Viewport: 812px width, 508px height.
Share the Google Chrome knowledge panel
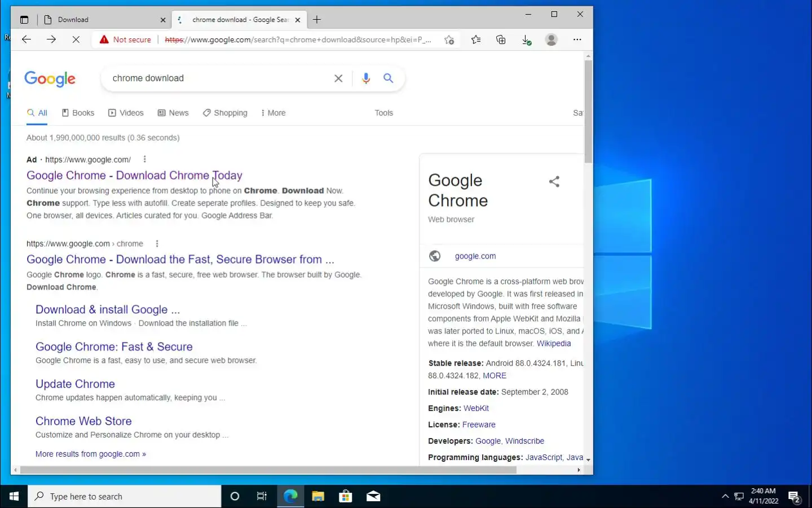tap(554, 181)
